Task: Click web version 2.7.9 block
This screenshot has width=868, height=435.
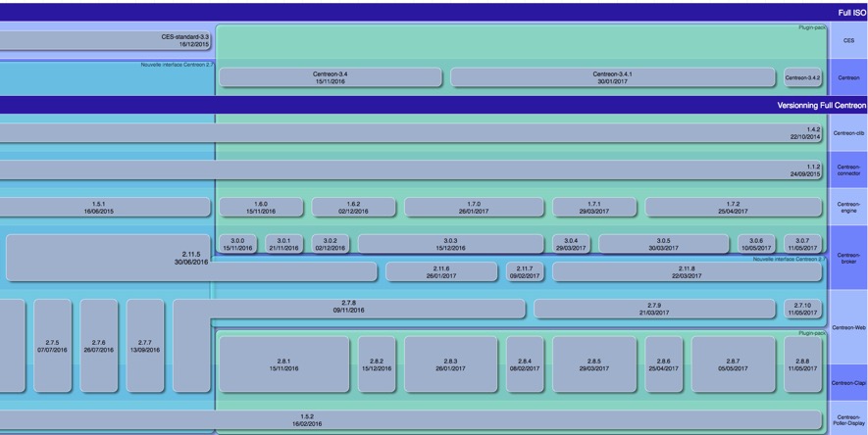Action: point(654,309)
